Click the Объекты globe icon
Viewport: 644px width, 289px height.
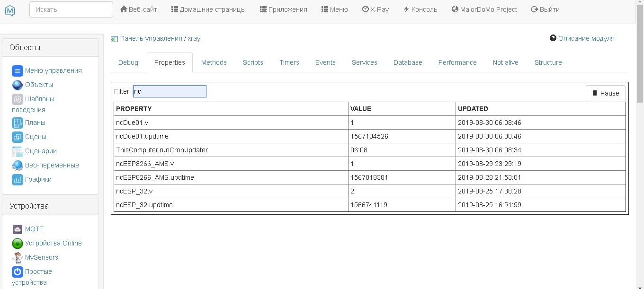point(18,85)
